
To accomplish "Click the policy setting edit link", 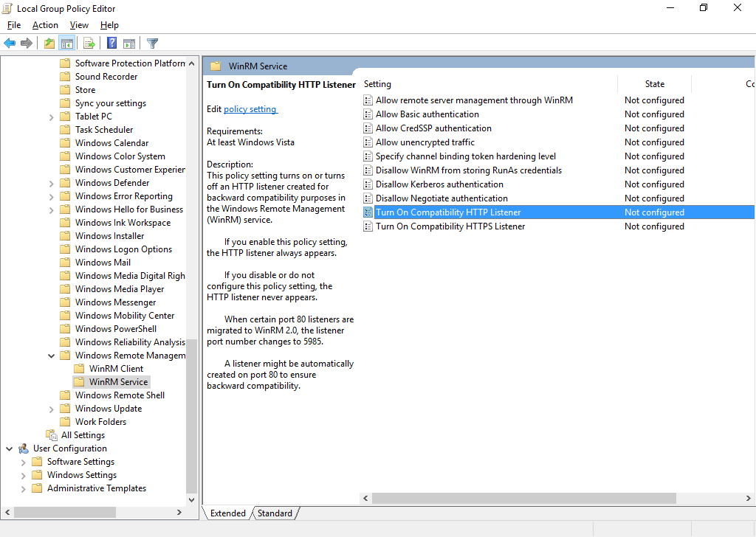I will [x=250, y=109].
